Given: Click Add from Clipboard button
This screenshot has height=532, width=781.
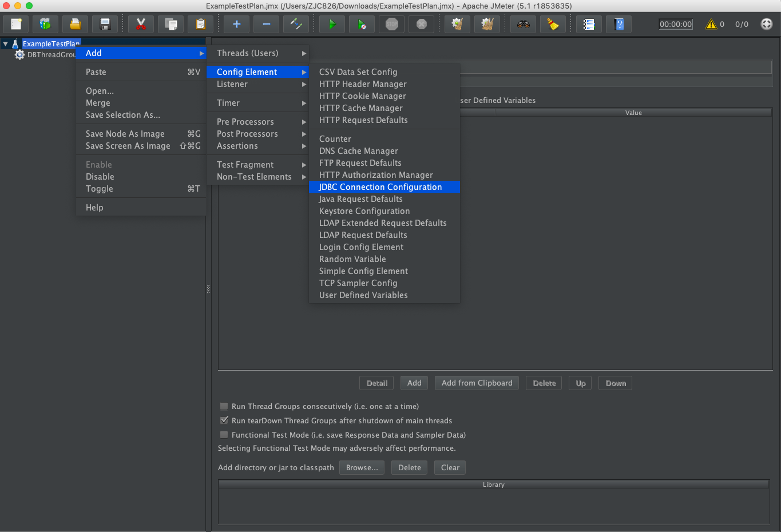Looking at the screenshot, I should pyautogui.click(x=477, y=383).
